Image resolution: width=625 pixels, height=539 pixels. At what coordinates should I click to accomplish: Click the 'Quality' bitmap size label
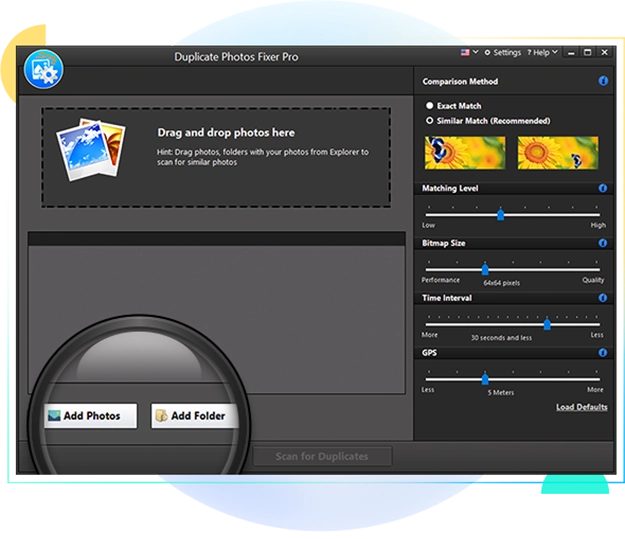point(593,280)
